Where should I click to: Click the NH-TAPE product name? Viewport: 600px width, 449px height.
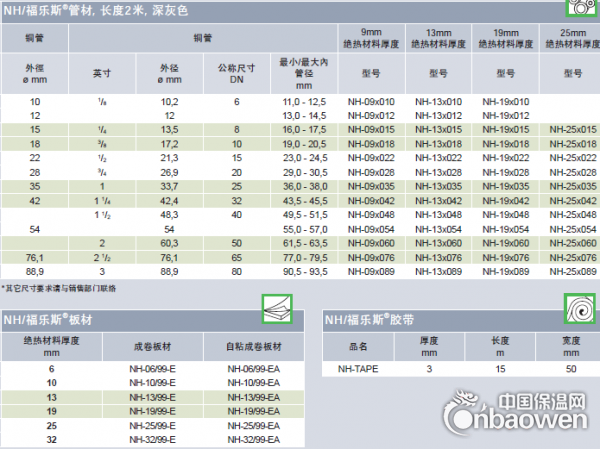pos(358,369)
